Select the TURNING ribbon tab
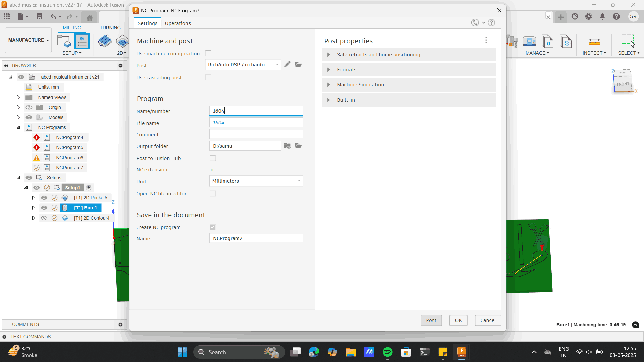The width and height of the screenshot is (644, 362). pyautogui.click(x=110, y=28)
